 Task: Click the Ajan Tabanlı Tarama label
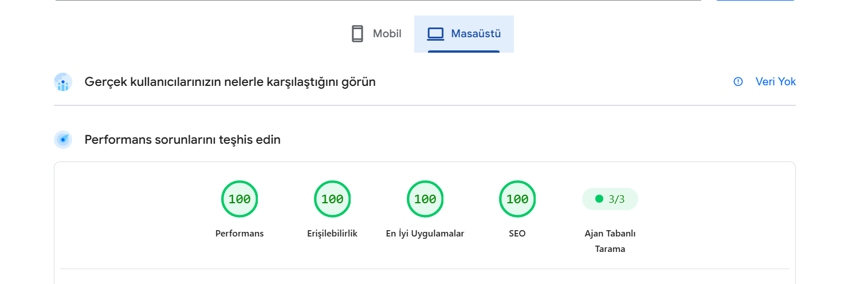point(610,241)
